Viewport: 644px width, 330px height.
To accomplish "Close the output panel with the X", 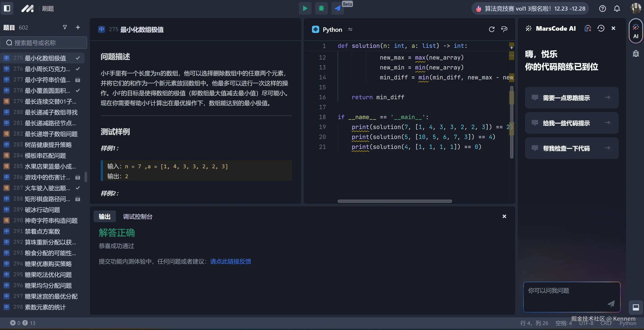I will [504, 216].
